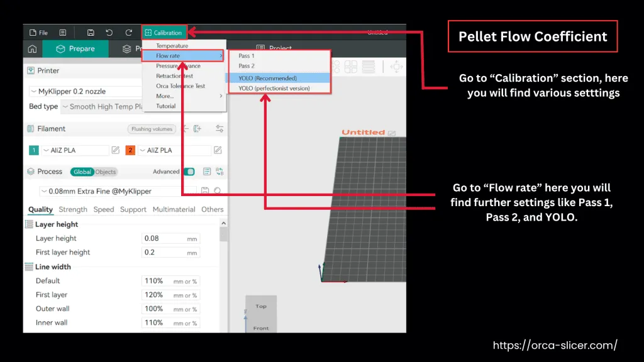This screenshot has height=362, width=644.
Task: Click the Flushing volumes button
Action: 152,129
